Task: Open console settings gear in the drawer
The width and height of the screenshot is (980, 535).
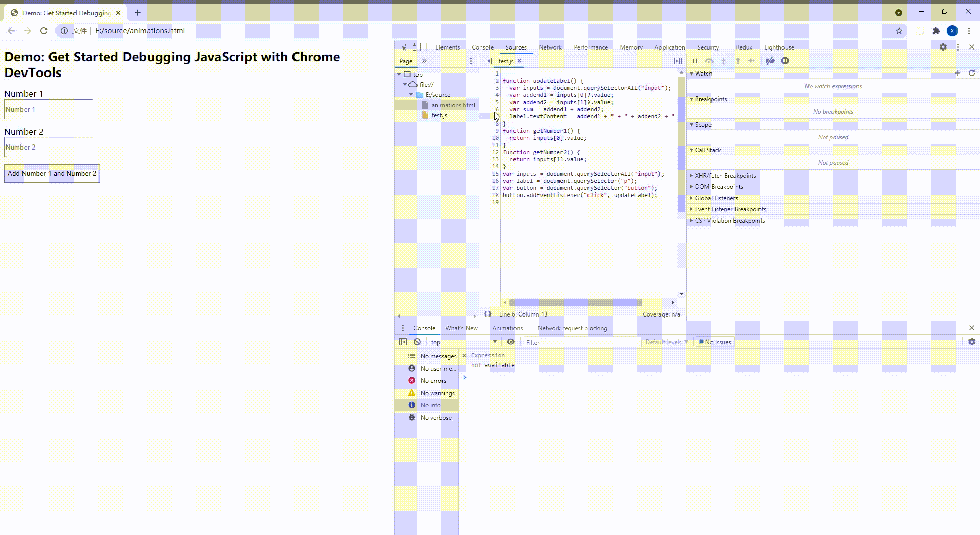Action: [972, 342]
